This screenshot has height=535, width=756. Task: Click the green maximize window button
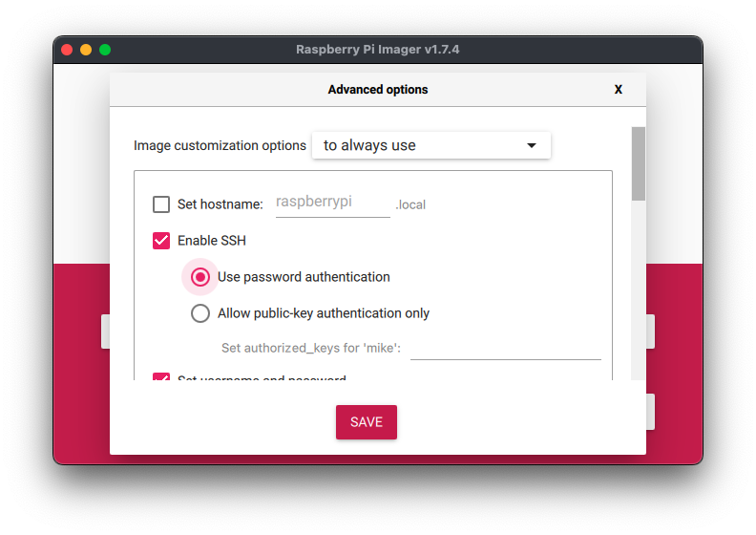point(105,50)
